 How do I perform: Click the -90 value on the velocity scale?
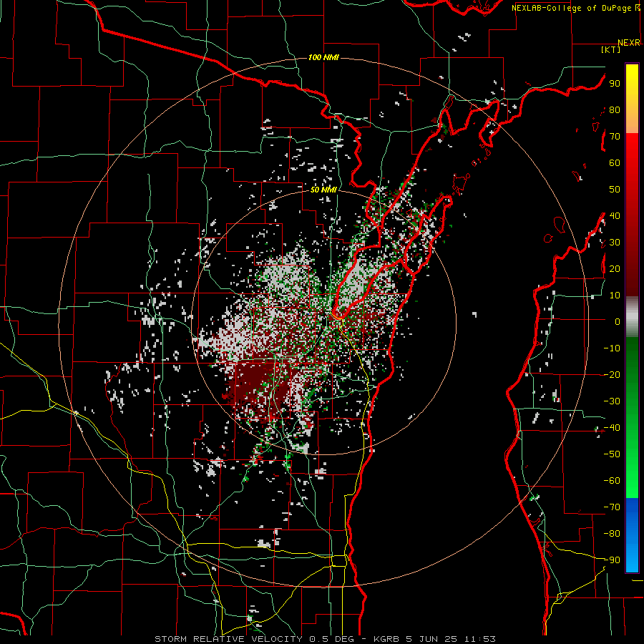pyautogui.click(x=612, y=560)
